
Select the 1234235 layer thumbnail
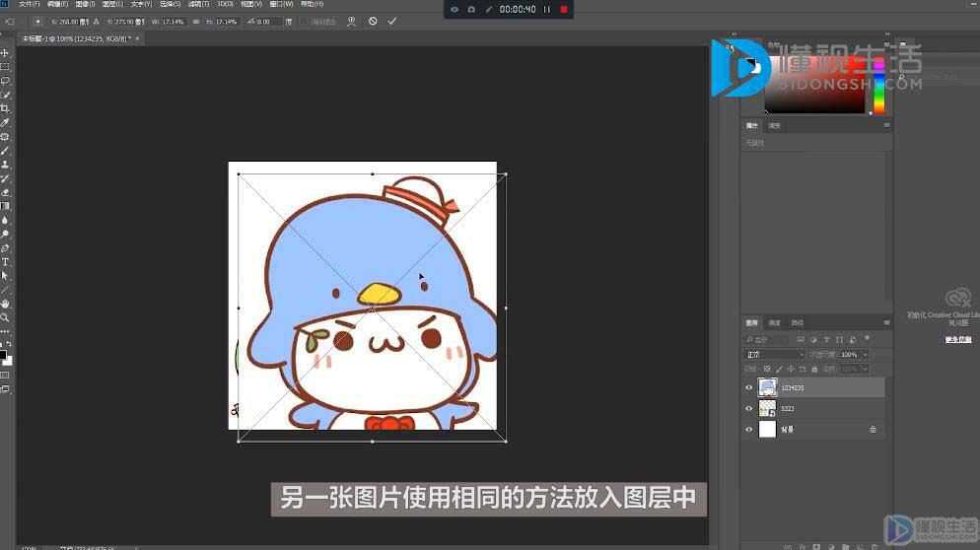click(767, 387)
